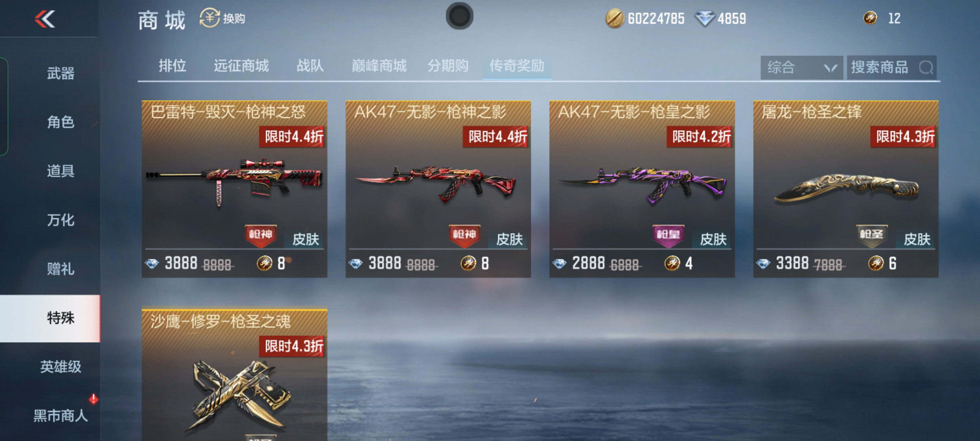Open the 英雄级 sidebar category
This screenshot has height=441, width=980.
(x=60, y=367)
